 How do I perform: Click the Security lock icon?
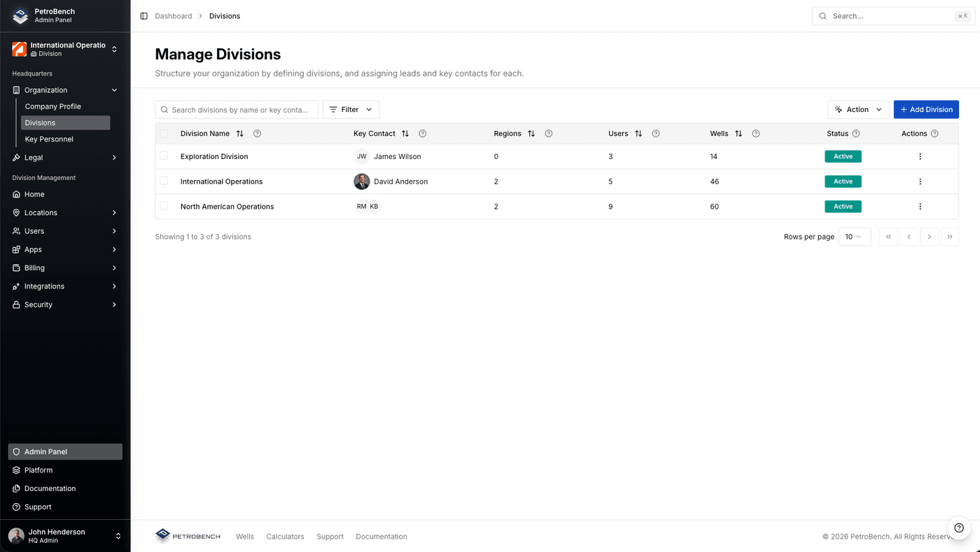[15, 304]
